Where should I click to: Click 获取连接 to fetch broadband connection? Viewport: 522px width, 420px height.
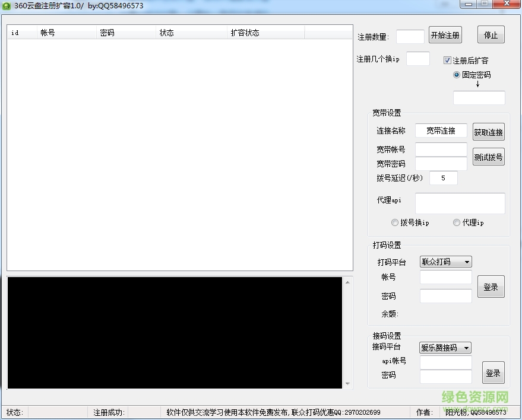click(488, 131)
